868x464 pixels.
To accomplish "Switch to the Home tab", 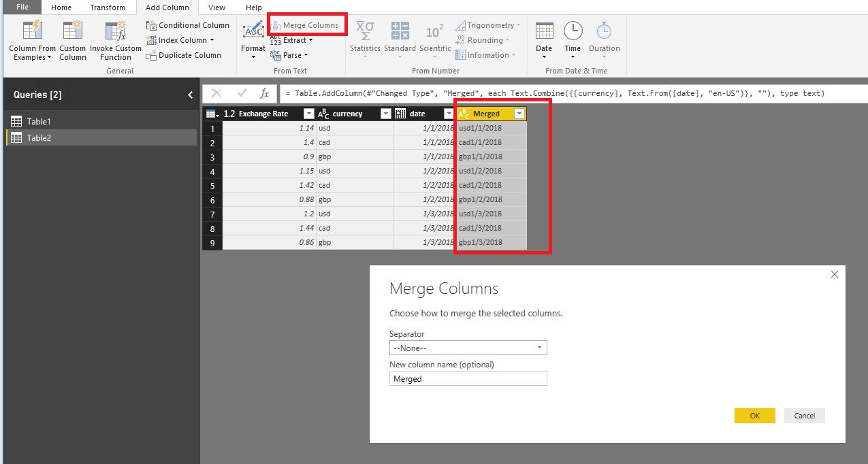I will [61, 7].
